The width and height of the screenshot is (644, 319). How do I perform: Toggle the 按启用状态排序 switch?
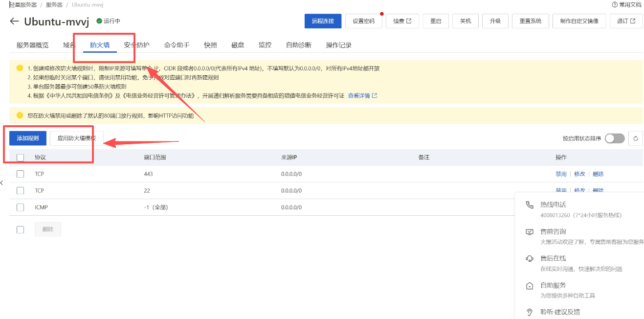[615, 138]
